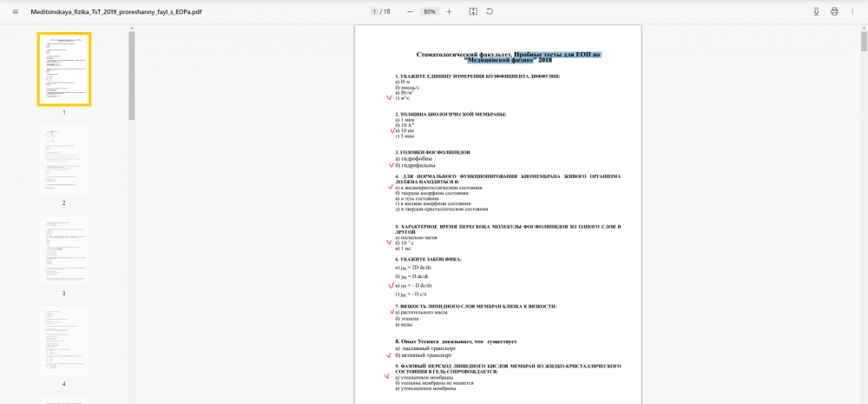Click answer "в) утоньшением мембраны"
This screenshot has height=404, width=868.
click(425, 388)
